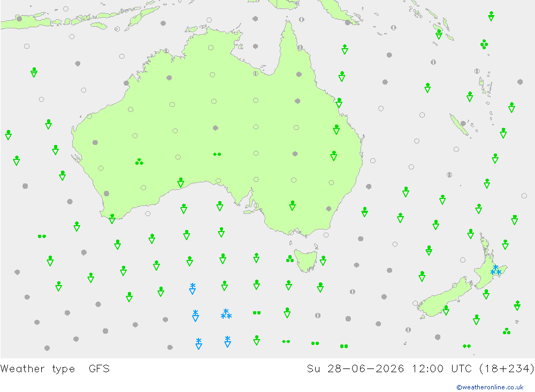The image size is (535, 392).
Task: Click the green double-diamond symbol in central Australia
Action: (x=217, y=155)
